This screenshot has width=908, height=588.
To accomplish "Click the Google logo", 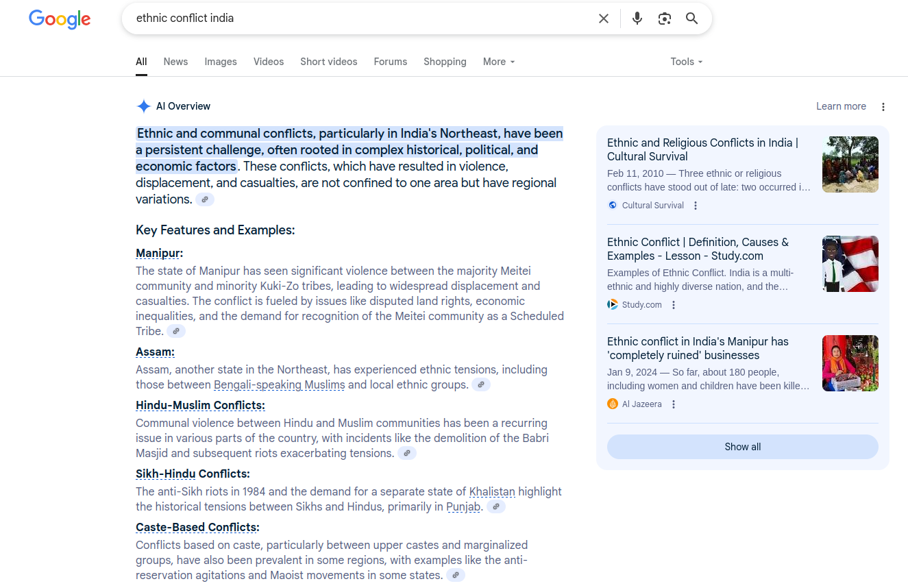I will (x=60, y=19).
